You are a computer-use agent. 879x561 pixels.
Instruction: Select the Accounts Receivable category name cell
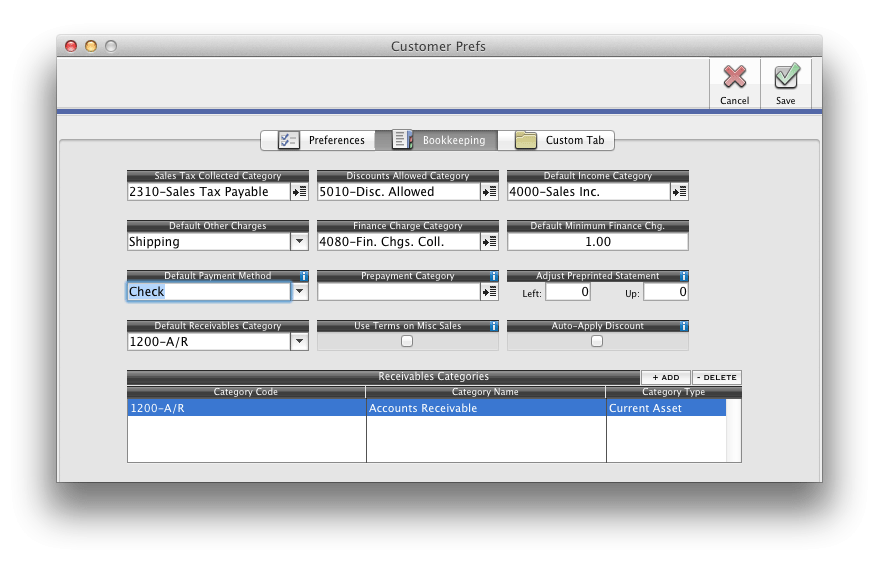click(x=486, y=408)
